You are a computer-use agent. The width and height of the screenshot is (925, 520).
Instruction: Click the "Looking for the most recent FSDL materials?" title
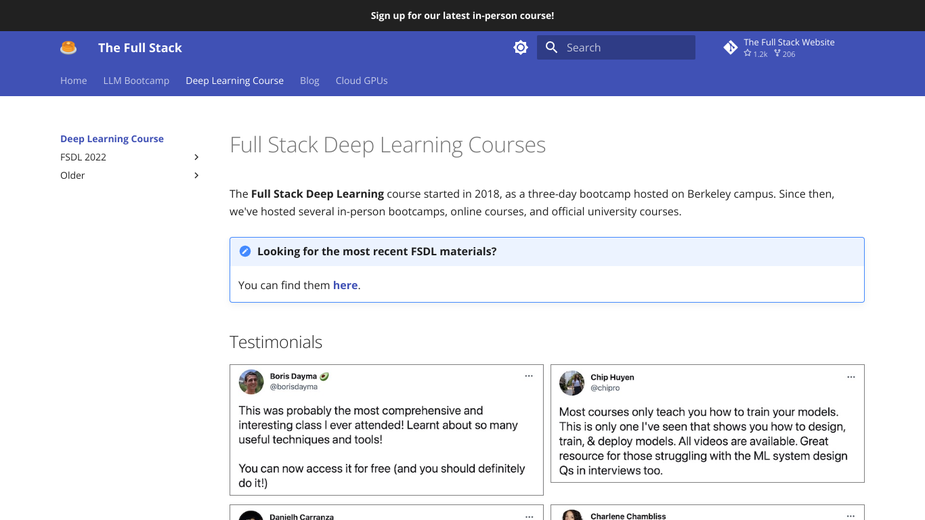click(377, 251)
